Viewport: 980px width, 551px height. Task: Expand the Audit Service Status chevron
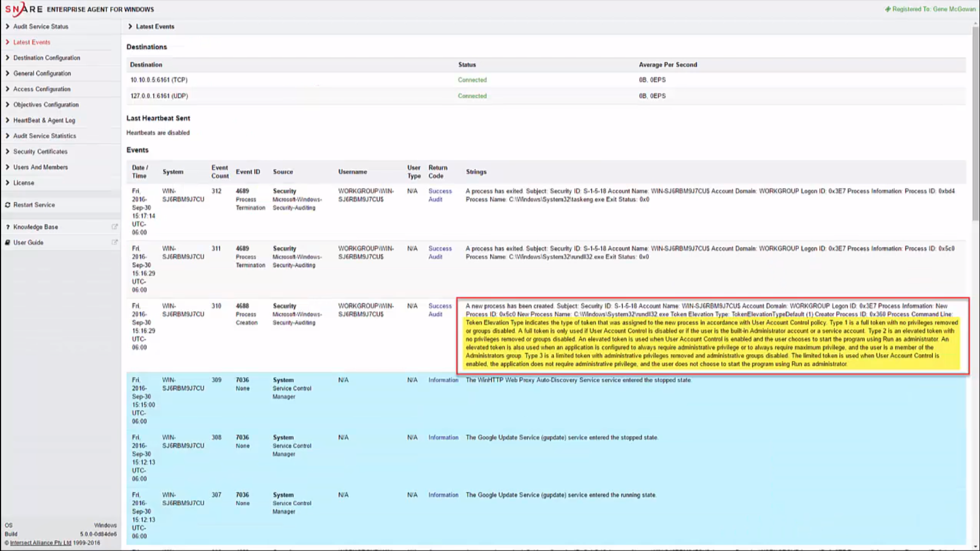pyautogui.click(x=8, y=27)
